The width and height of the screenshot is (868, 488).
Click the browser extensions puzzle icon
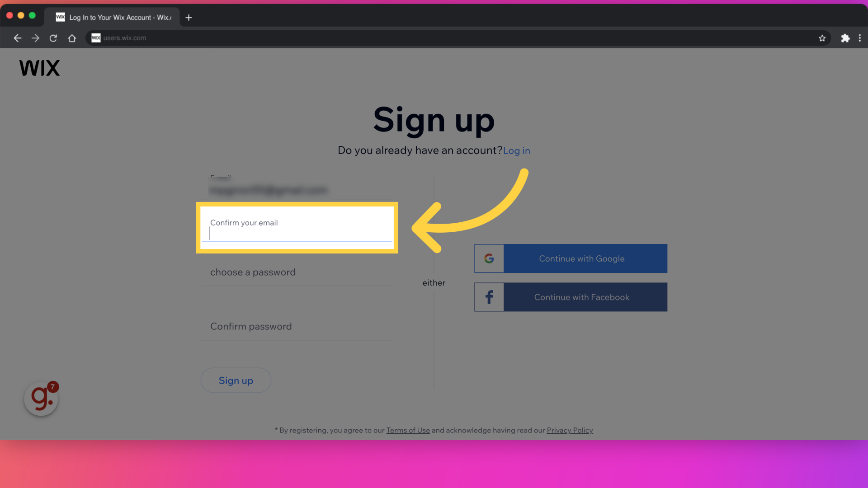click(845, 38)
